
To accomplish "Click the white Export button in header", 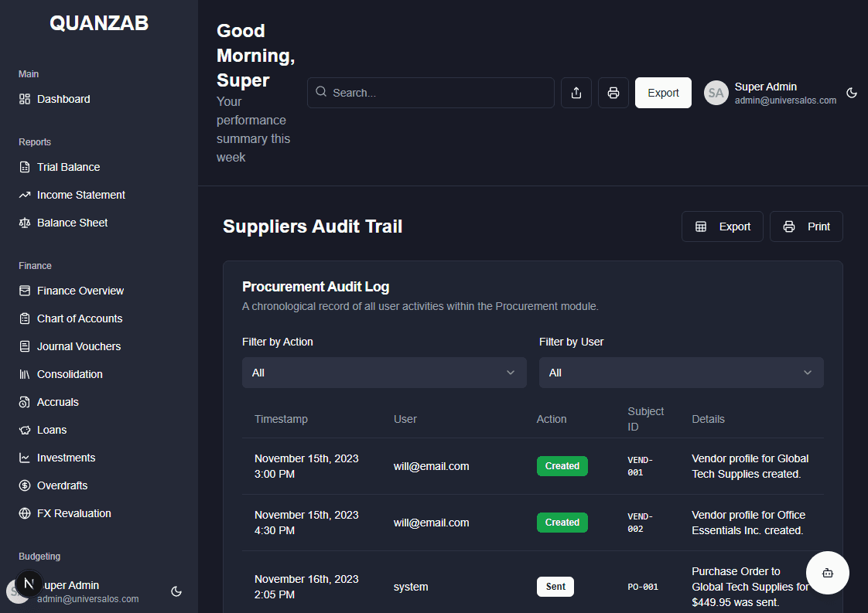I will [x=663, y=93].
